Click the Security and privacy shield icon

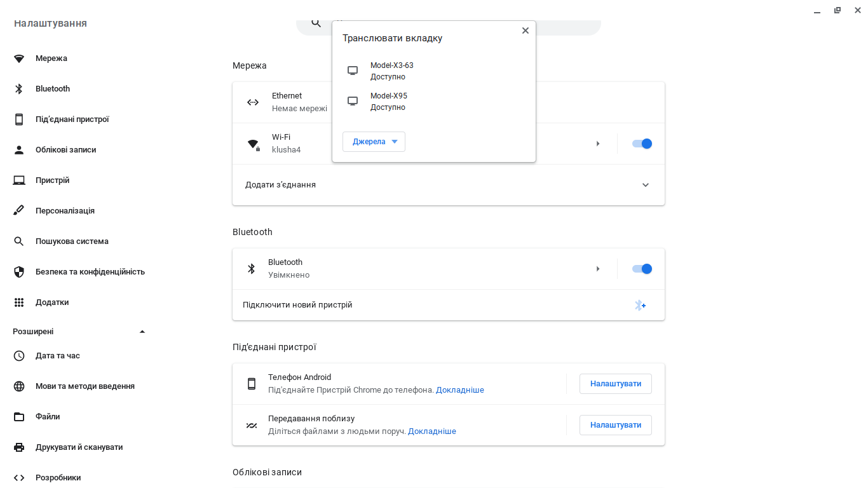point(19,272)
